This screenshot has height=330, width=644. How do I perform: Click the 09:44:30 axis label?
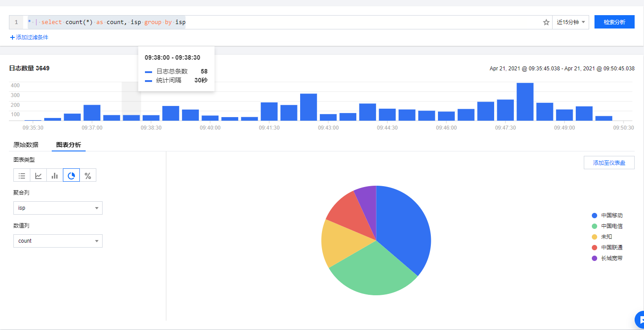tap(387, 127)
